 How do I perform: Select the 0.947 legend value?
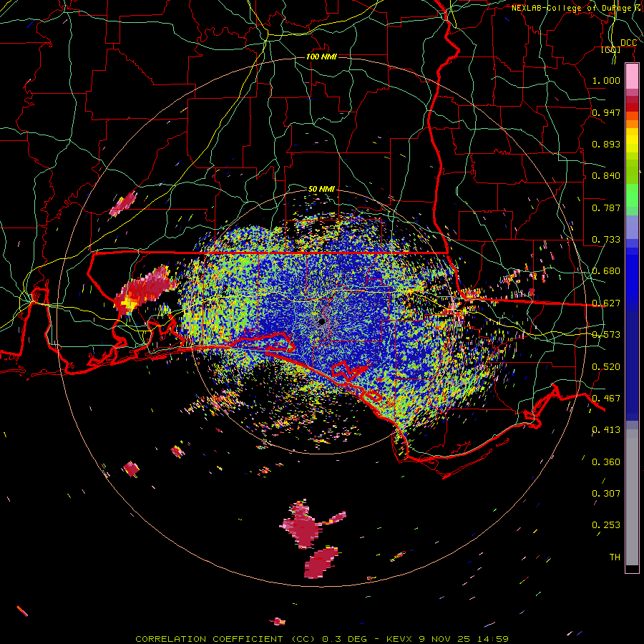pyautogui.click(x=606, y=112)
